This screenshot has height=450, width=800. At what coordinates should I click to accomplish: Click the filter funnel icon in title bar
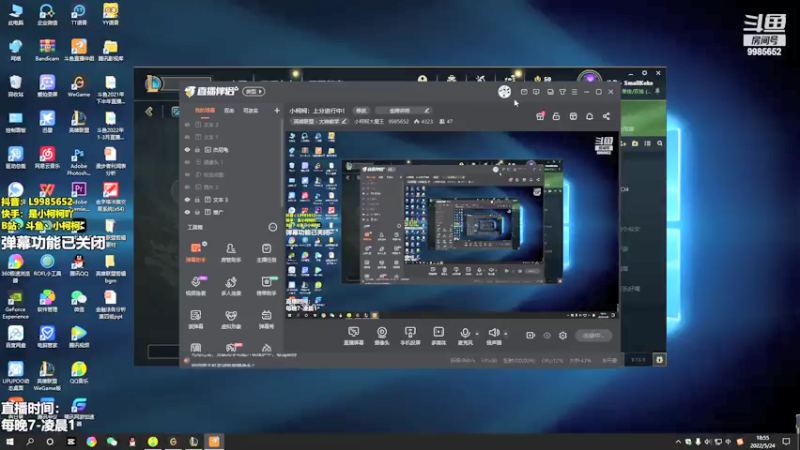(562, 92)
